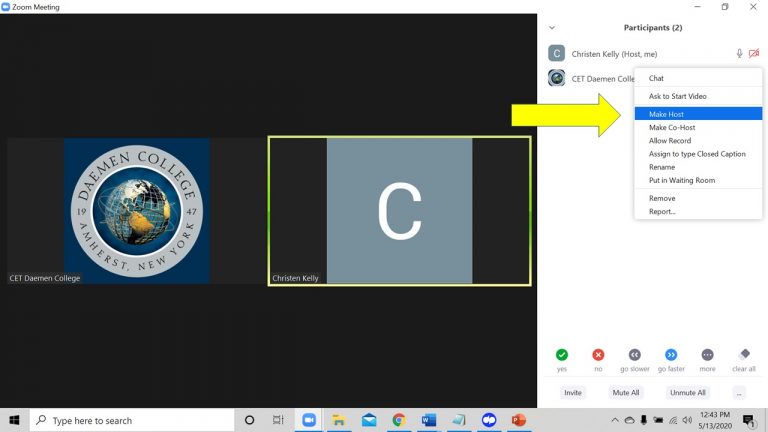Click the red no reaction icon

pyautogui.click(x=598, y=355)
